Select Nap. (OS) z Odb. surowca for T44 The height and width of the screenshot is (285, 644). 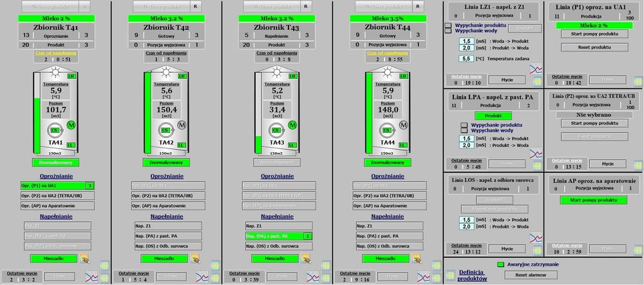[389, 246]
